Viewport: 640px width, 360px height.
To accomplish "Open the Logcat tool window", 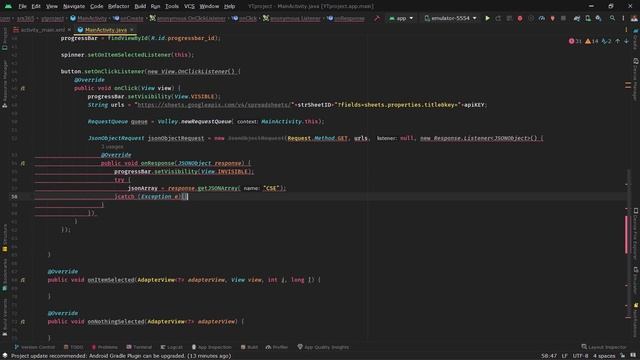I will tap(171, 347).
